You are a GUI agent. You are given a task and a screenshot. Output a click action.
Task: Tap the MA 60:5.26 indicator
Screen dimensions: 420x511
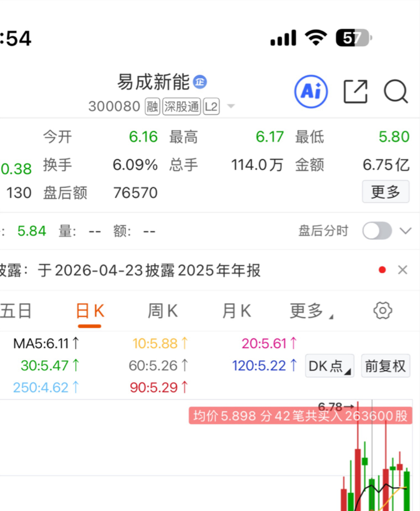[x=158, y=365]
